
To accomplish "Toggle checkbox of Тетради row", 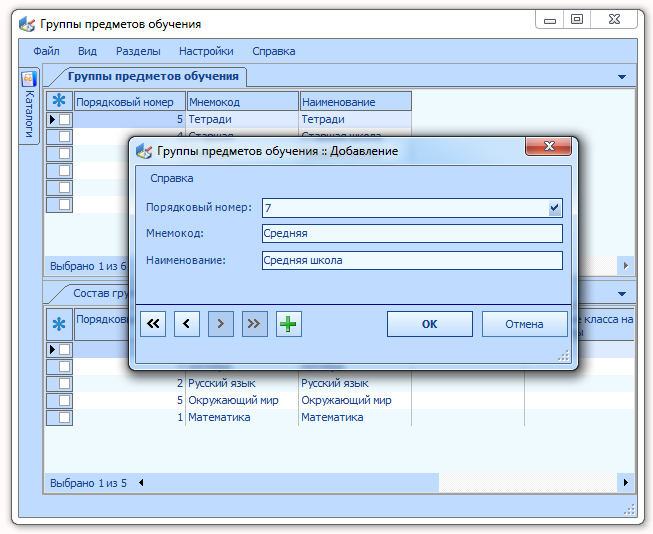I will click(x=65, y=120).
